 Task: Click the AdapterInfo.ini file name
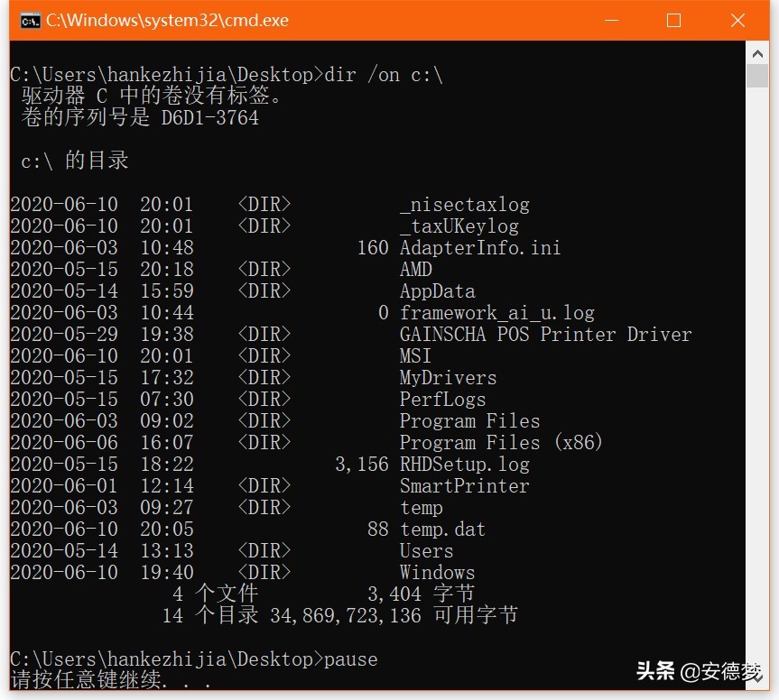[480, 248]
